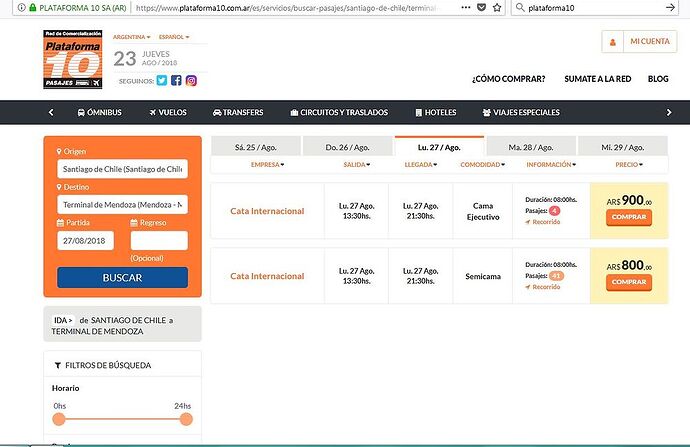Click the Buscar button

pyautogui.click(x=122, y=278)
